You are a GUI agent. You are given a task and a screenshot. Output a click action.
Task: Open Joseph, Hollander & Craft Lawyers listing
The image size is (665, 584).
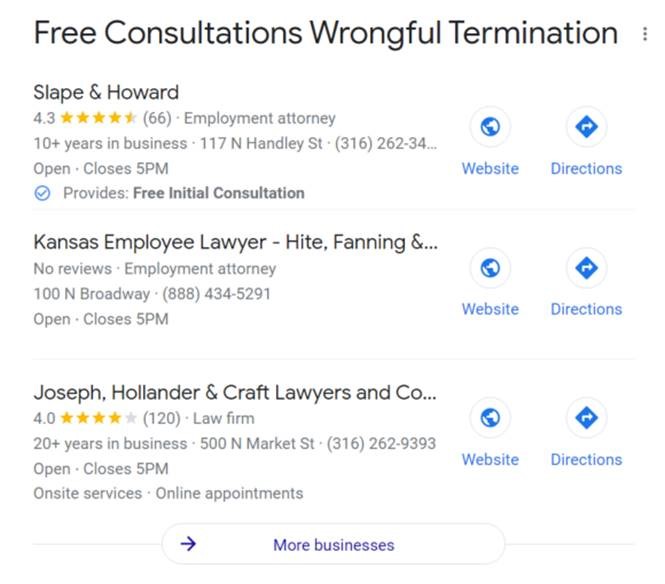click(235, 392)
